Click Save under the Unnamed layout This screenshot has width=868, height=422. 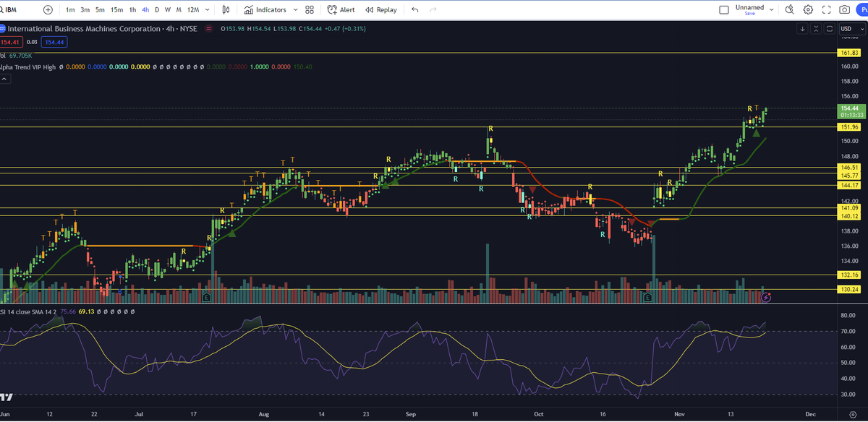(749, 14)
